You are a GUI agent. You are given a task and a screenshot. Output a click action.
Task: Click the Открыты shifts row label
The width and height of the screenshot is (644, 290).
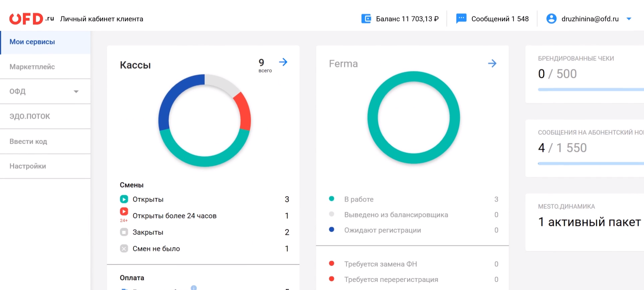pyautogui.click(x=148, y=199)
